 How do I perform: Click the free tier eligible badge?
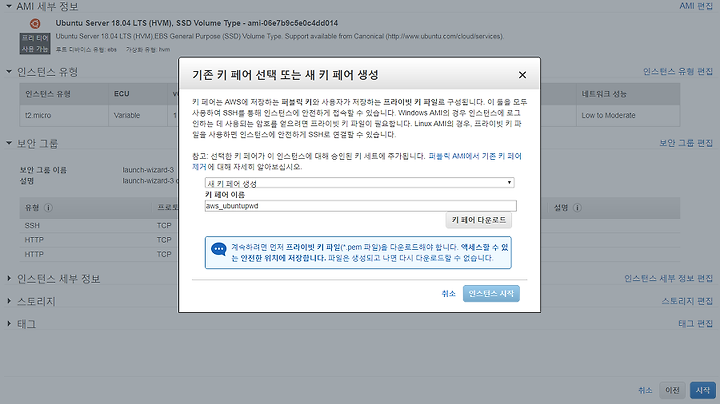(35, 44)
